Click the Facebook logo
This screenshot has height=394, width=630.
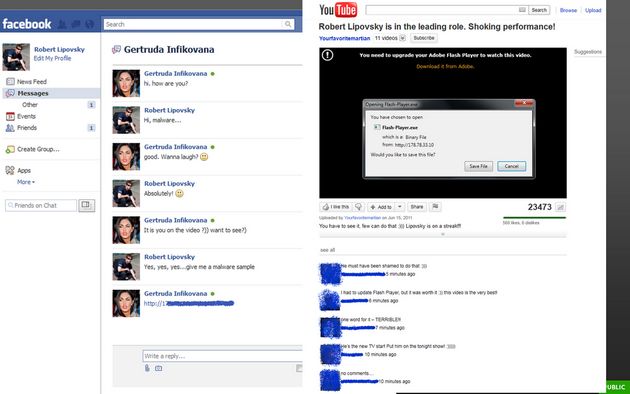pos(27,24)
